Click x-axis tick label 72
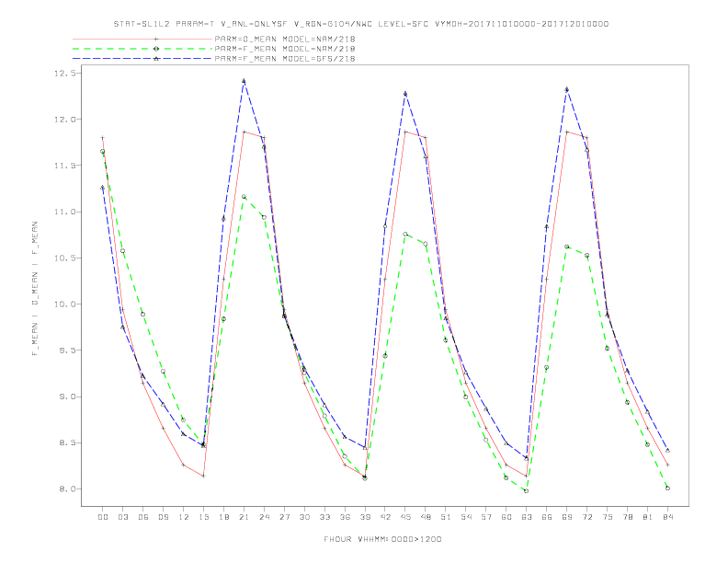728x563 pixels. tap(586, 517)
